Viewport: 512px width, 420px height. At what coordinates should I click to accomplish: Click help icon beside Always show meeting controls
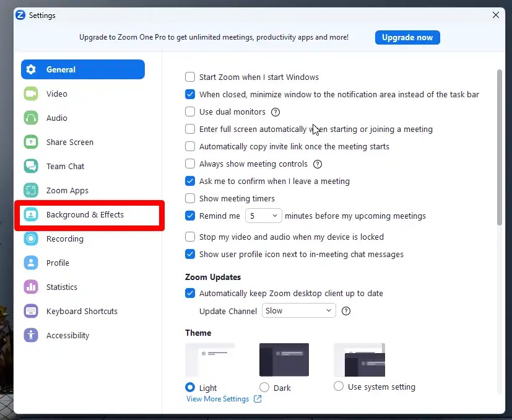click(x=318, y=164)
